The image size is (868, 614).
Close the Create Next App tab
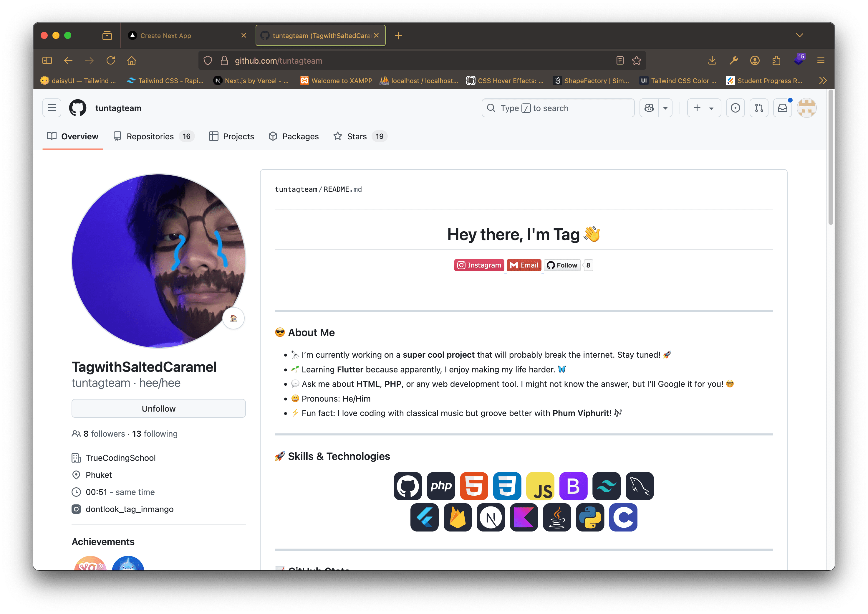pyautogui.click(x=244, y=36)
